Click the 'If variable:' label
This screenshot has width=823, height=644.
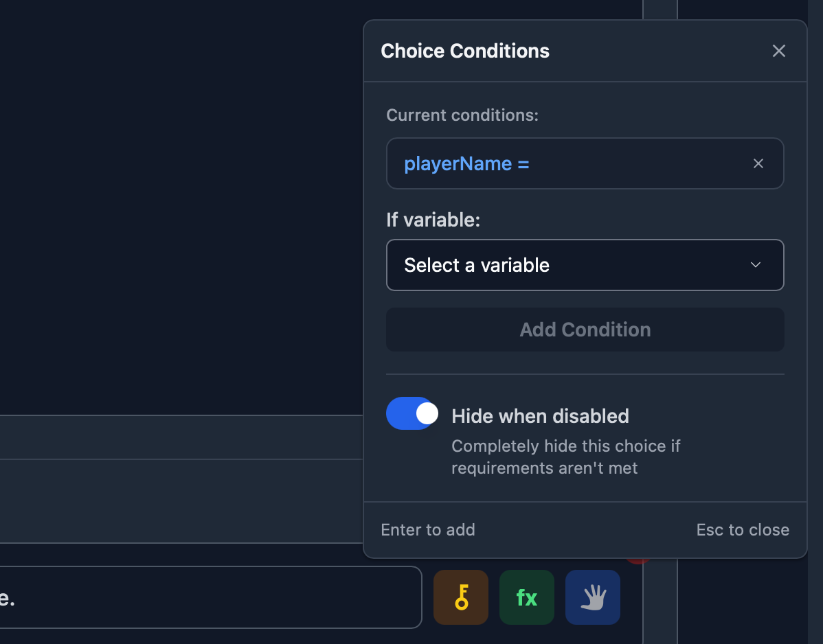coord(433,220)
